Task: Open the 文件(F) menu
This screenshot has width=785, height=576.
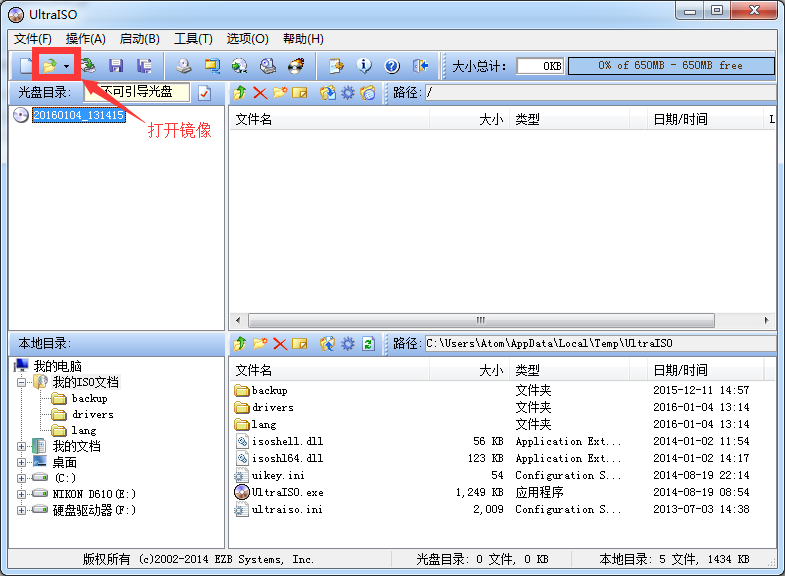Action: tap(33, 39)
